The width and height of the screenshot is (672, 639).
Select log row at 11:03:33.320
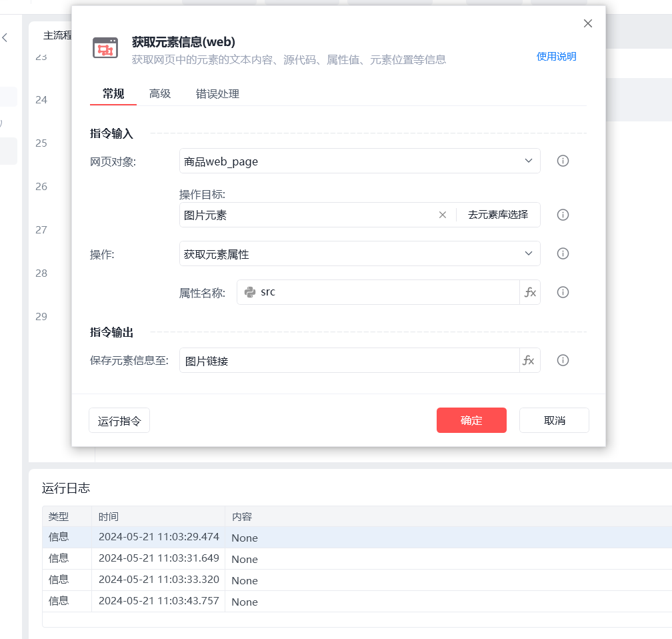[357, 580]
